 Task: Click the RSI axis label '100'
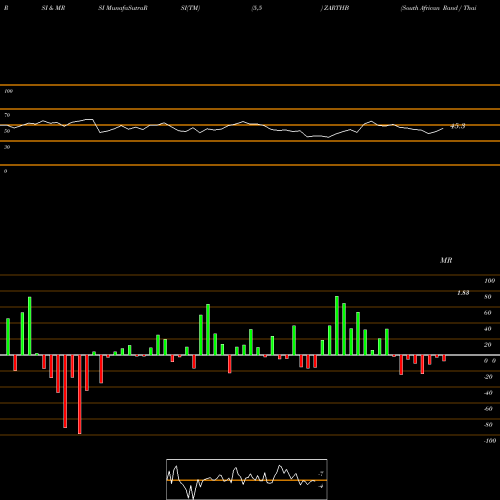coord(8,91)
